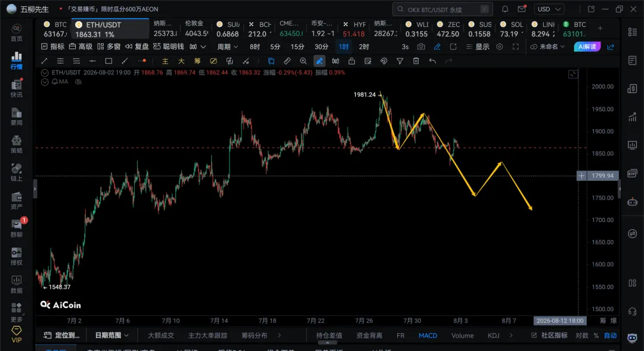Toggle the lock drawings icon
Image resolution: width=644 pixels, height=351 pixels.
pyautogui.click(x=352, y=61)
